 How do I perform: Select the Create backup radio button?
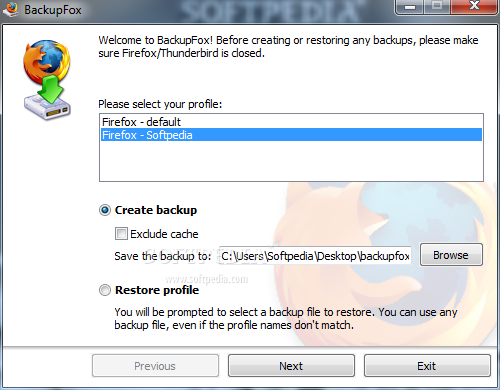(105, 210)
